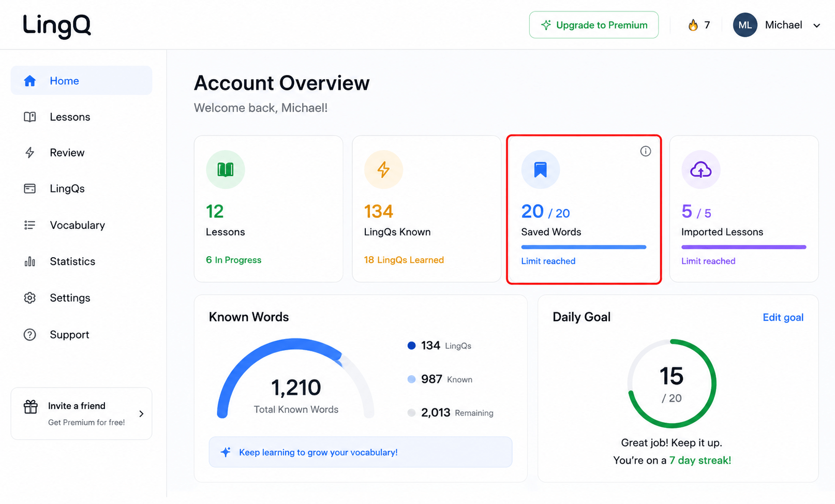Click the 5 / 5 Imported Lessons count
Screen dimensions: 835x504
(696, 212)
